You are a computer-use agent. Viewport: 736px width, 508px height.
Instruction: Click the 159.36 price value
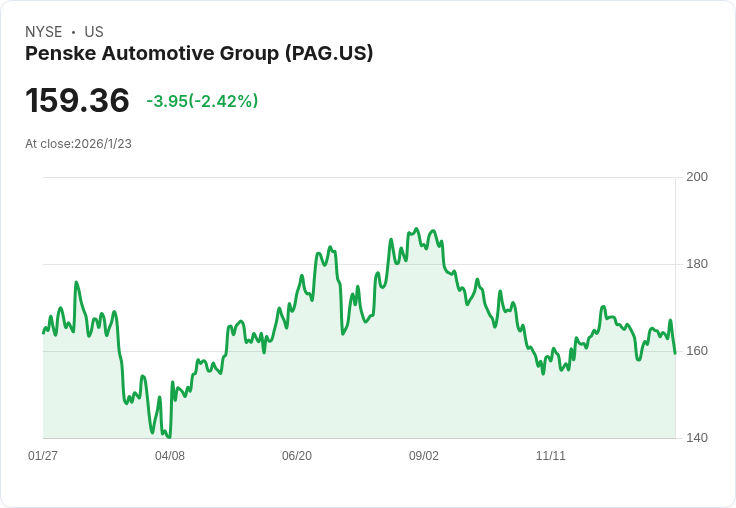point(77,101)
